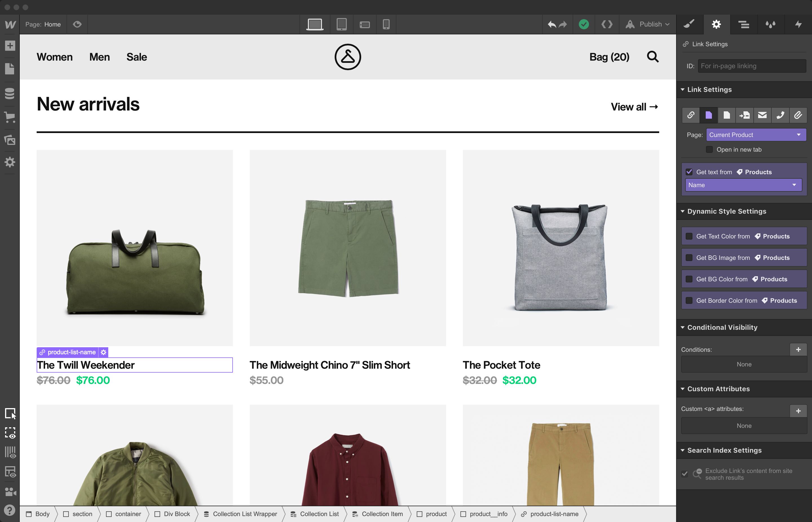Switch to the Interactions lightning tab
This screenshot has width=812, height=522.
[x=798, y=25]
